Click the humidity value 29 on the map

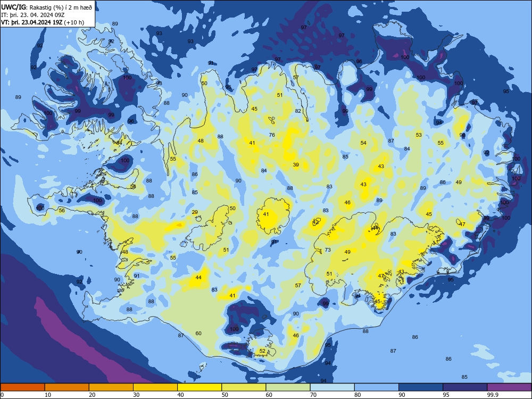coord(195,212)
